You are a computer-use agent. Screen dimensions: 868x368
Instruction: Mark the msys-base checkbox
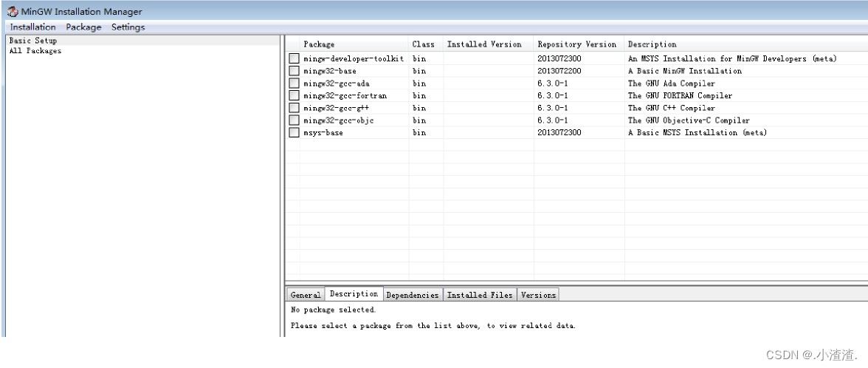coord(294,132)
